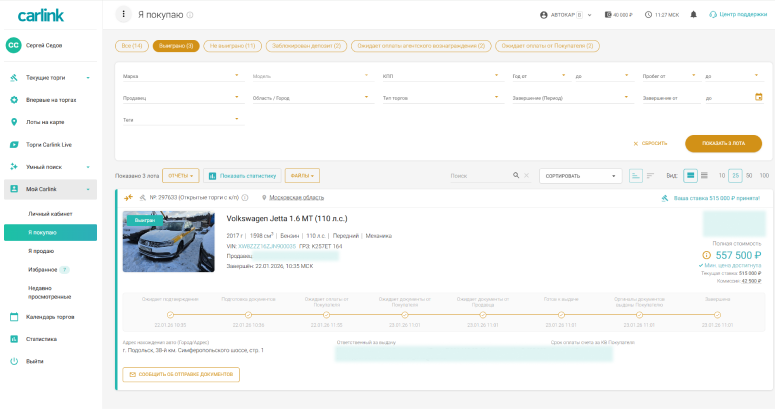Click the calendar icon in date filter
The height and width of the screenshot is (409, 775).
tap(758, 97)
